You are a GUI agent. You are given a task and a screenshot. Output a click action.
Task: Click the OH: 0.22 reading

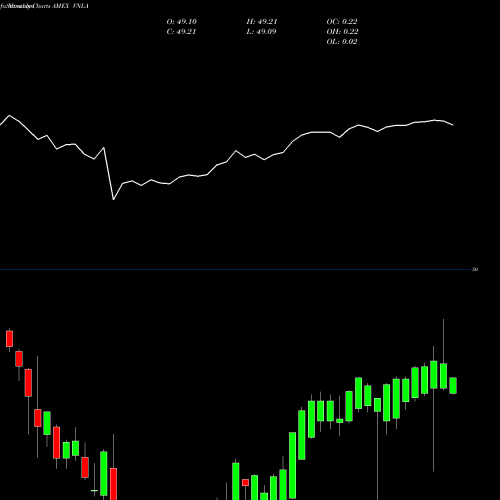coord(342,32)
